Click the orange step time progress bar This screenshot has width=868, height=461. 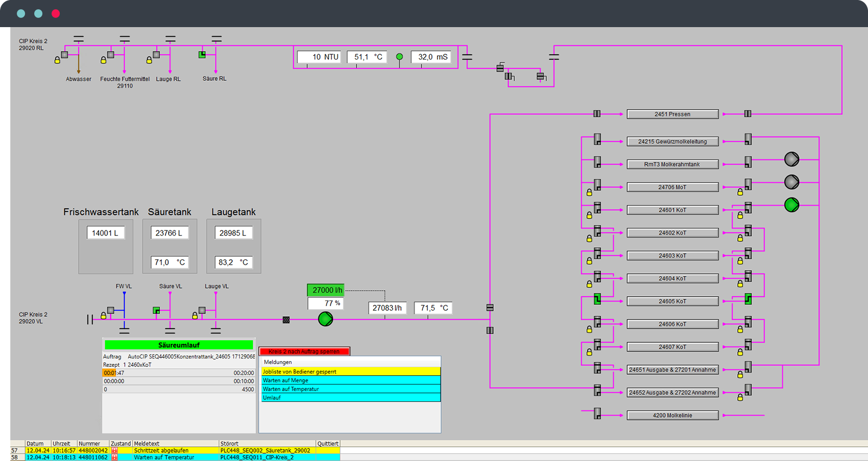(110, 373)
